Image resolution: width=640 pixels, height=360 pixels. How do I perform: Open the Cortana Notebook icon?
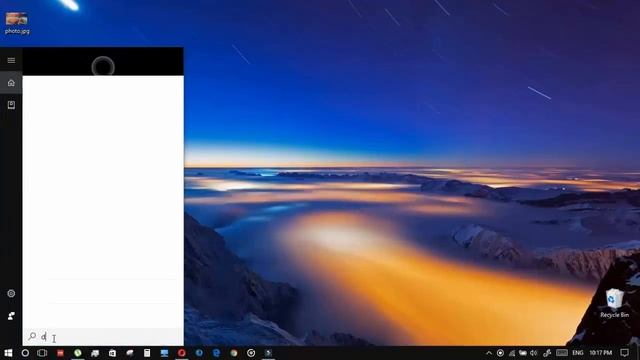click(11, 105)
